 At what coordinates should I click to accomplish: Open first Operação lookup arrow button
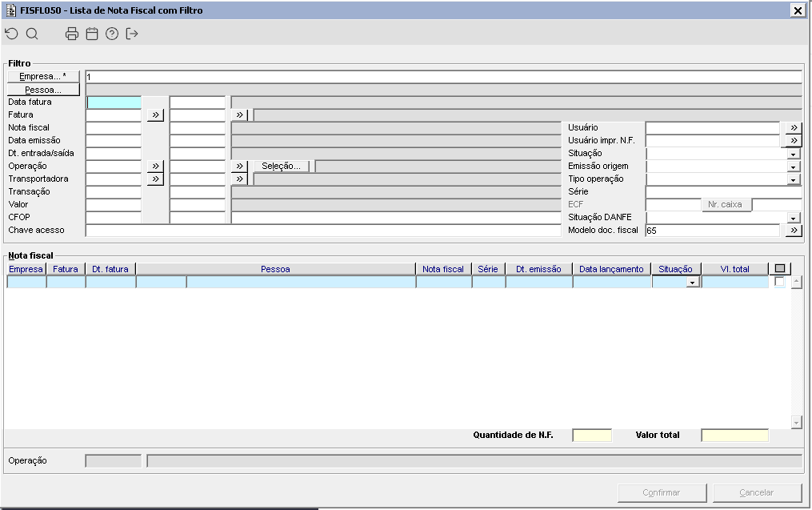pos(155,166)
